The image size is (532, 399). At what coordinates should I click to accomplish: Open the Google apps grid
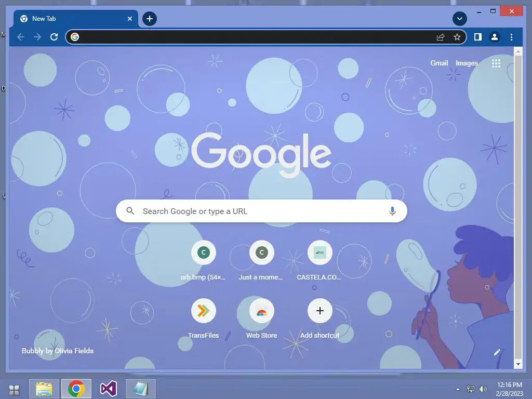click(496, 63)
